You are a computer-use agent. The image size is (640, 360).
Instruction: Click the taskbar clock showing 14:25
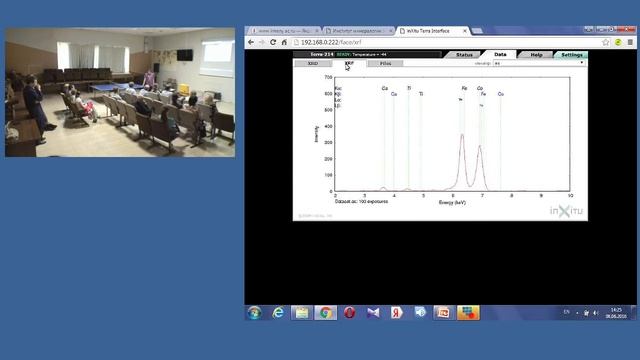pyautogui.click(x=616, y=313)
